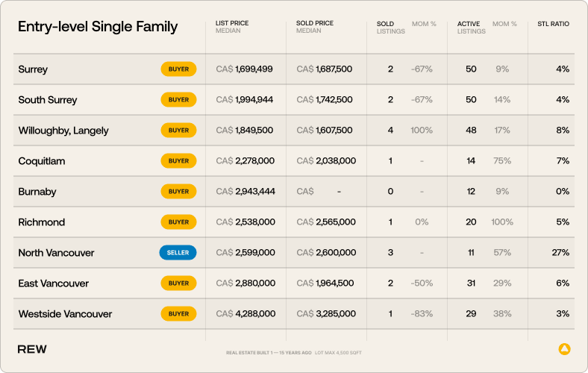Click the BUYER badge for Willoughby, Langely
Screen dimensions: 588x373
point(178,131)
